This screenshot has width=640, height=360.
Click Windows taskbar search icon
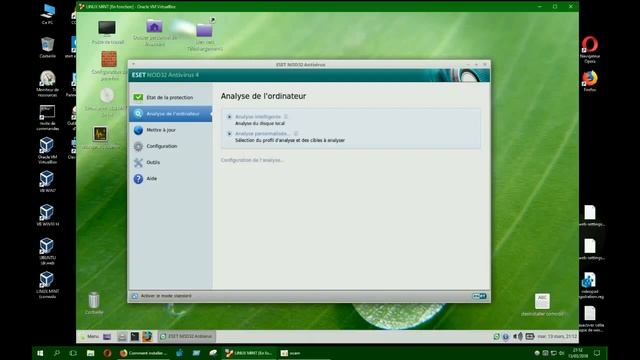click(57, 353)
